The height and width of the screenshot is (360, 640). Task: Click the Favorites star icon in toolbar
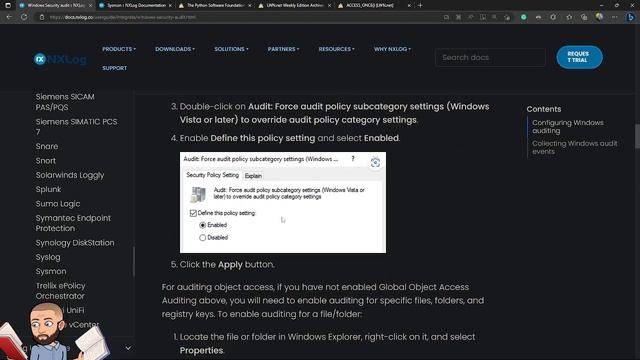569,17
